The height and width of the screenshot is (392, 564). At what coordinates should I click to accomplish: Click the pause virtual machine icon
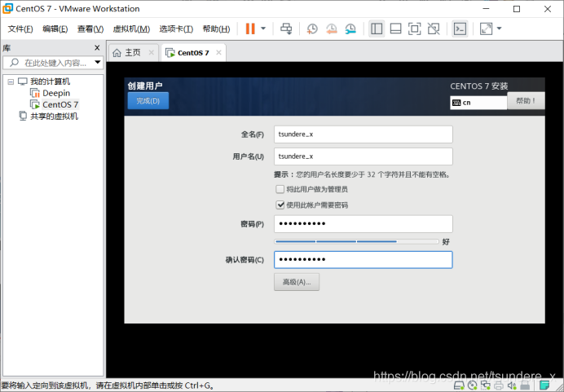click(x=250, y=29)
